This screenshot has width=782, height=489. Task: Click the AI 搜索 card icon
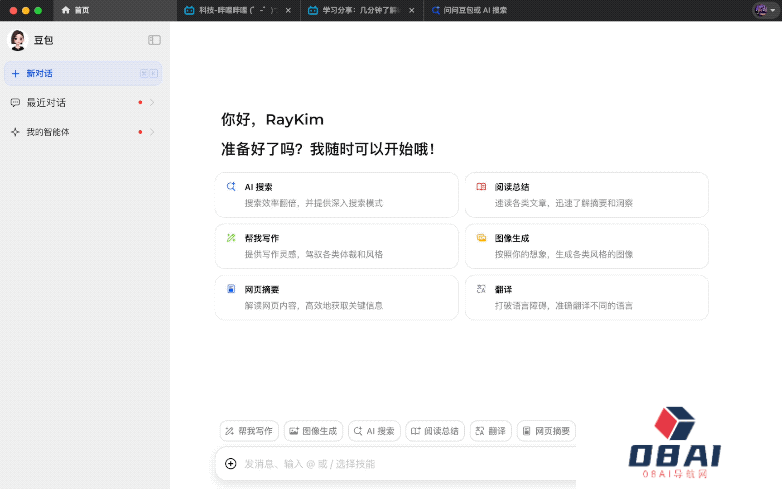(230, 187)
